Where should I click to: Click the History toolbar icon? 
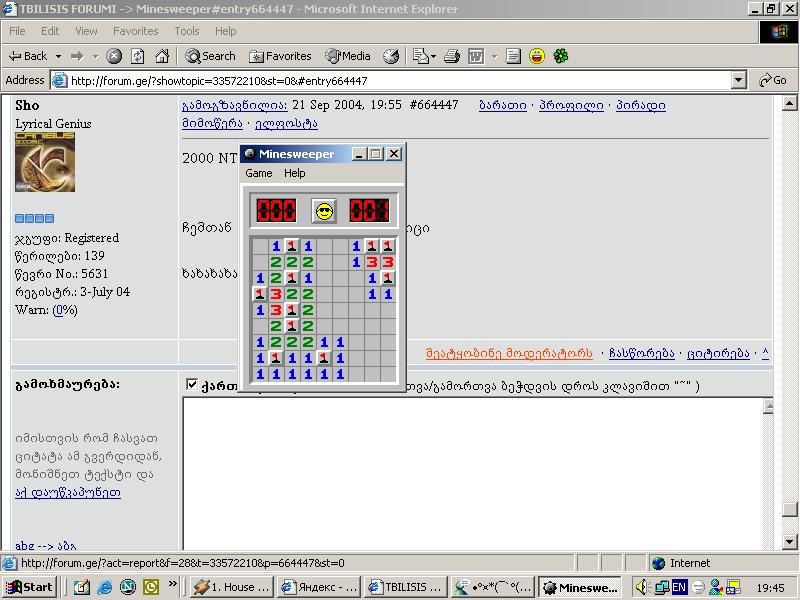pyautogui.click(x=391, y=56)
